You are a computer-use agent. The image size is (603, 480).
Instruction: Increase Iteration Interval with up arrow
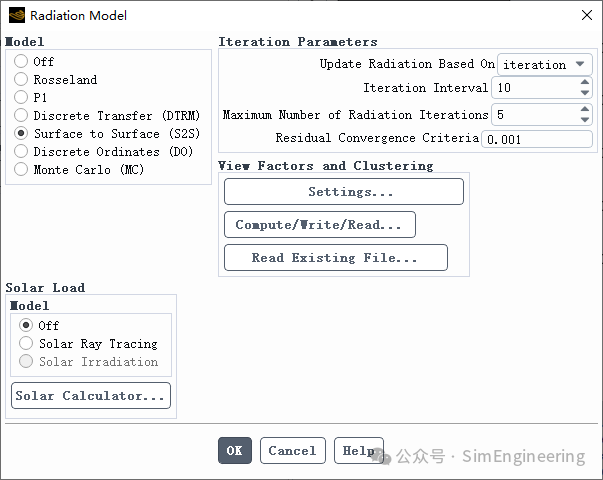click(585, 82)
